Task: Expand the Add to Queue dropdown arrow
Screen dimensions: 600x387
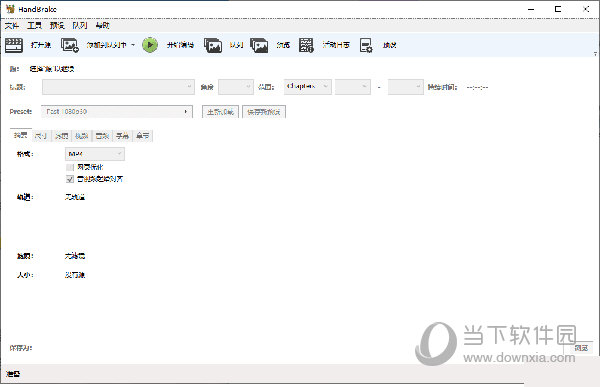Action: point(133,45)
